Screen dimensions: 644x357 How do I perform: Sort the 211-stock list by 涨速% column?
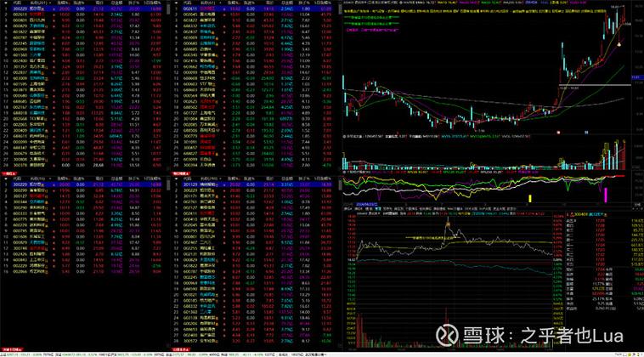[79, 3]
